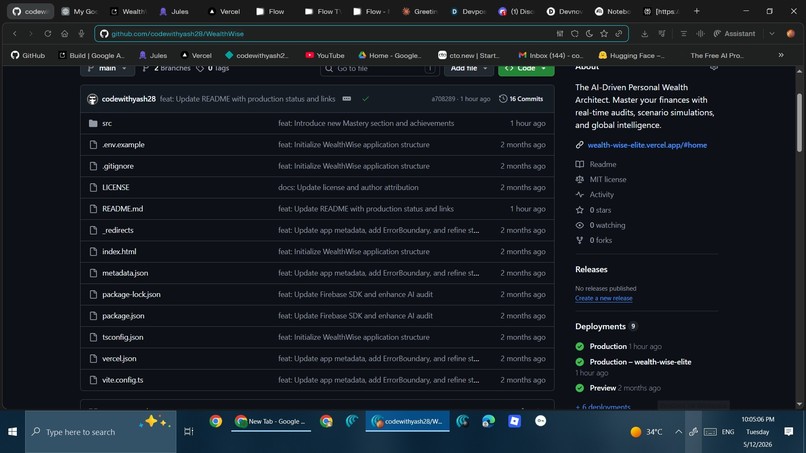Open package-lock.json file

click(x=131, y=294)
